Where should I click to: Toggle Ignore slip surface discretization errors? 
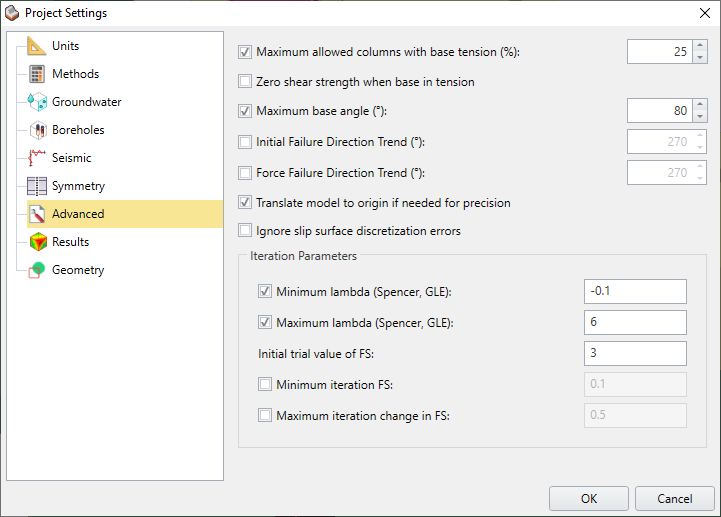click(245, 231)
